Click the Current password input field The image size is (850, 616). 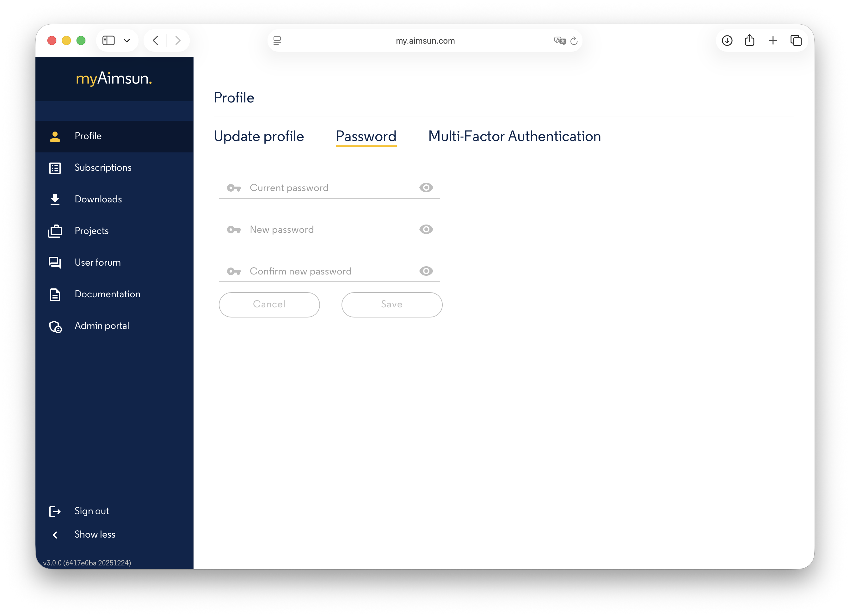pyautogui.click(x=322, y=188)
